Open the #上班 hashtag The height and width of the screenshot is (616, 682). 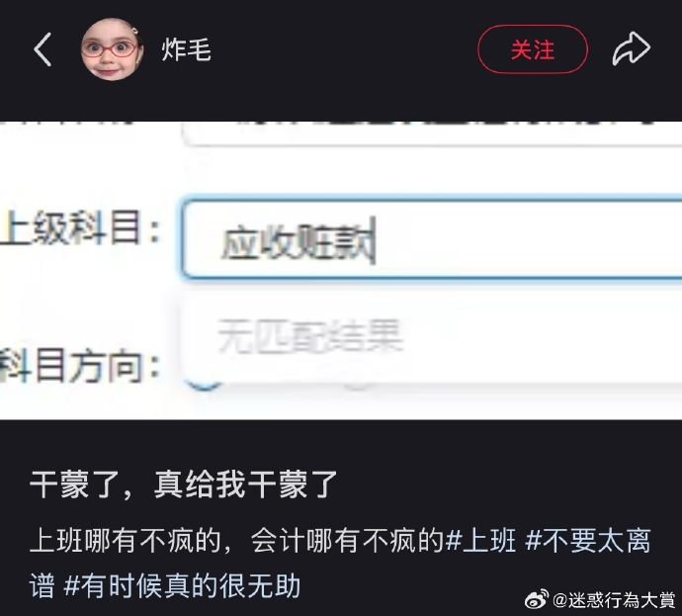coord(481,541)
